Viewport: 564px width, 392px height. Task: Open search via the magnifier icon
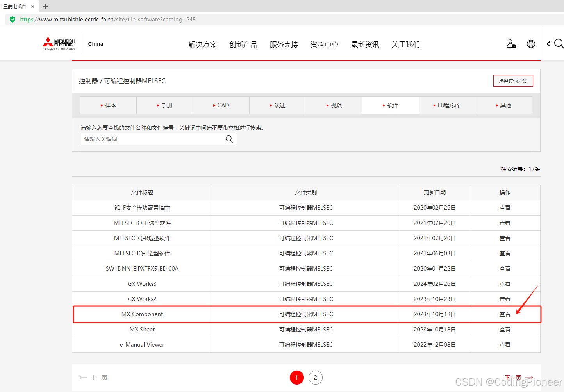tap(559, 44)
